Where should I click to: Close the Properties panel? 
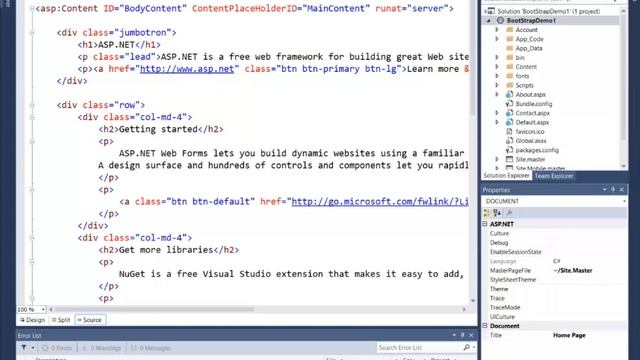622,189
